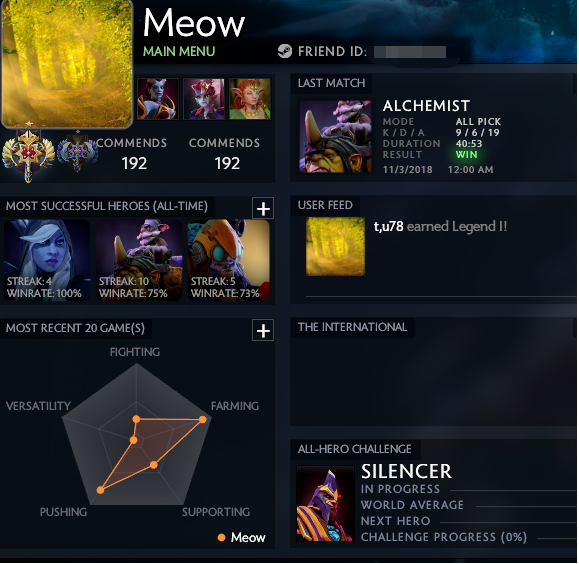579x564 pixels.
Task: Toggle the Meow legend in the radar chart
Action: pos(242,537)
